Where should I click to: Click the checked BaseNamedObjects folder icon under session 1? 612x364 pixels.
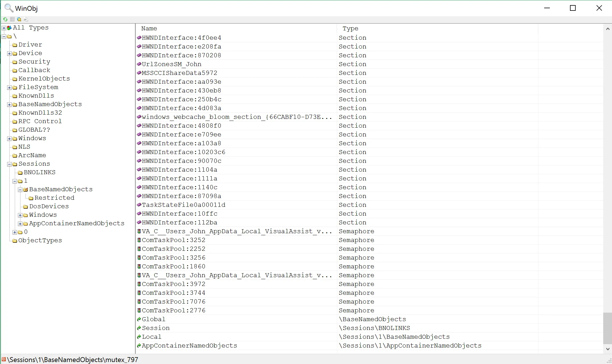point(26,190)
